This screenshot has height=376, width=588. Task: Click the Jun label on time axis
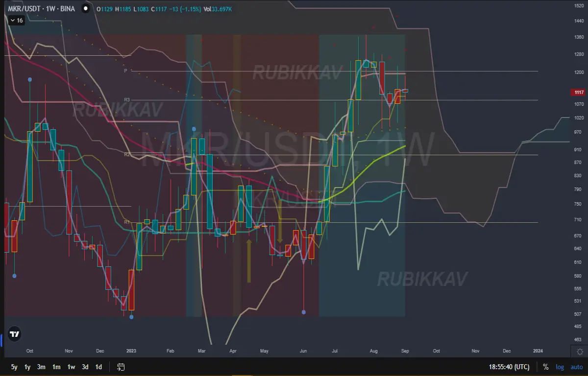point(303,351)
